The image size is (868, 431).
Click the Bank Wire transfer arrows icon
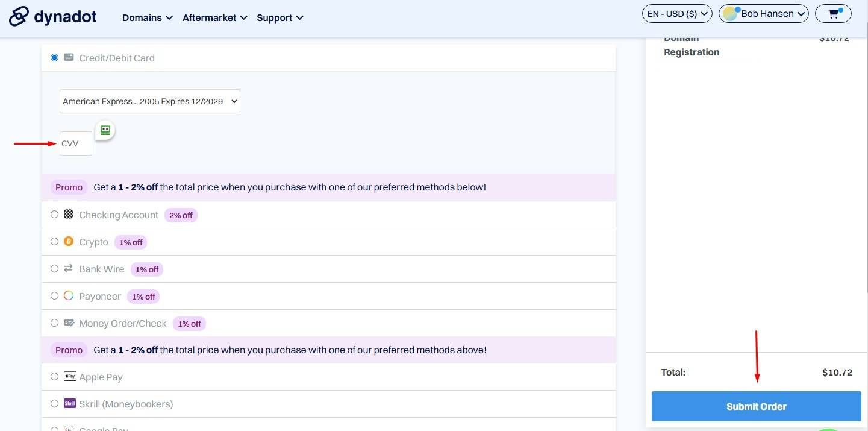[x=69, y=268]
